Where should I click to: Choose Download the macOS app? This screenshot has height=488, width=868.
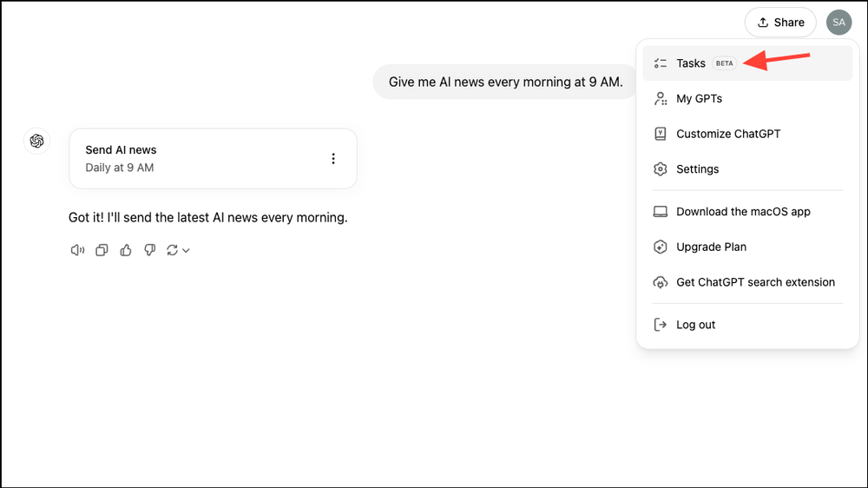[x=742, y=212]
